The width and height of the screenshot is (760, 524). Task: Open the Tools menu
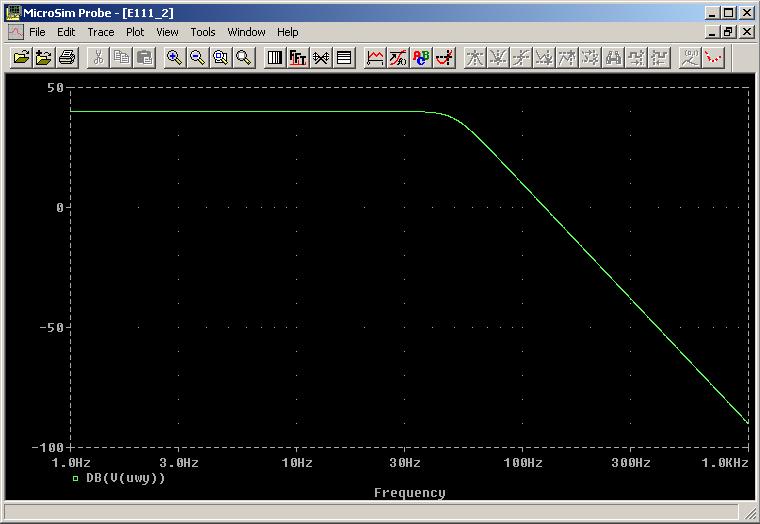point(203,32)
